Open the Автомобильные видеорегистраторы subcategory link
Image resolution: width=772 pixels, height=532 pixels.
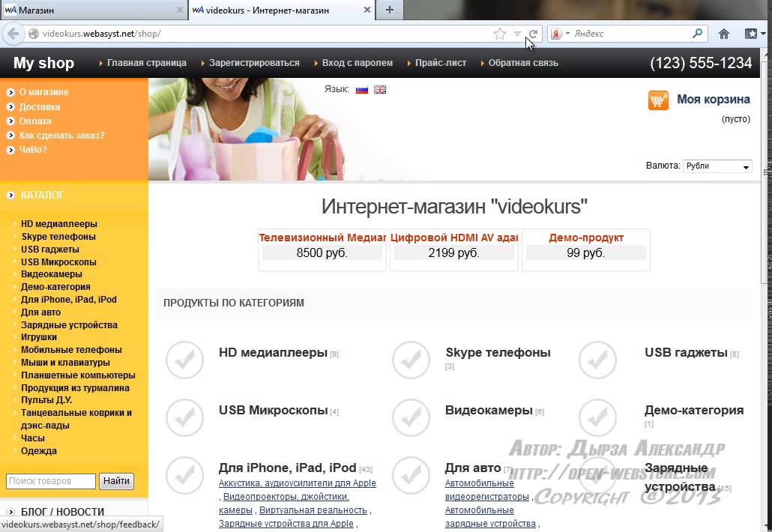tap(487, 490)
